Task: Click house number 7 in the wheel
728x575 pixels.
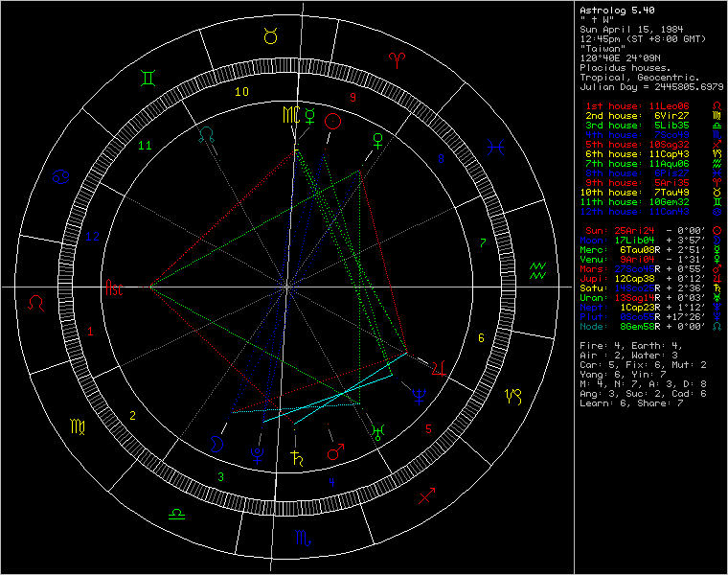Action: click(483, 242)
